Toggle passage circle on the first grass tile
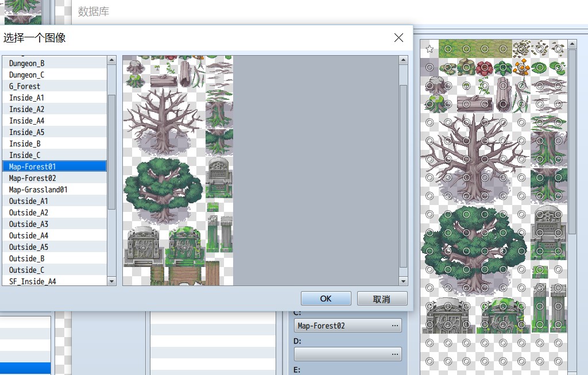 point(448,49)
